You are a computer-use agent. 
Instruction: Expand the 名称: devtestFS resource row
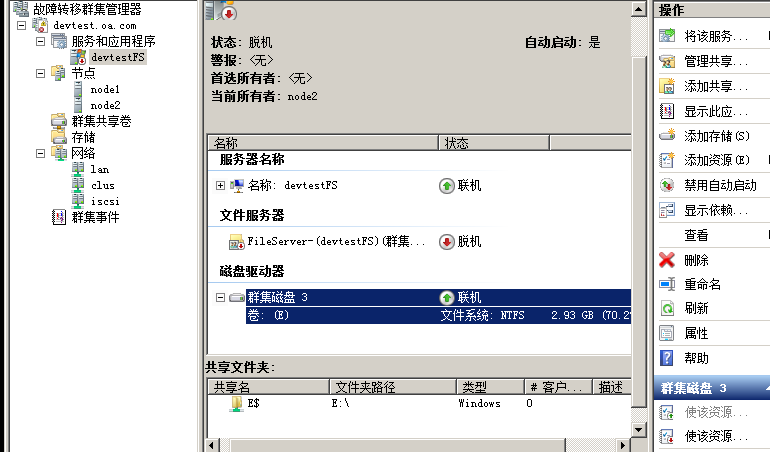(x=220, y=185)
